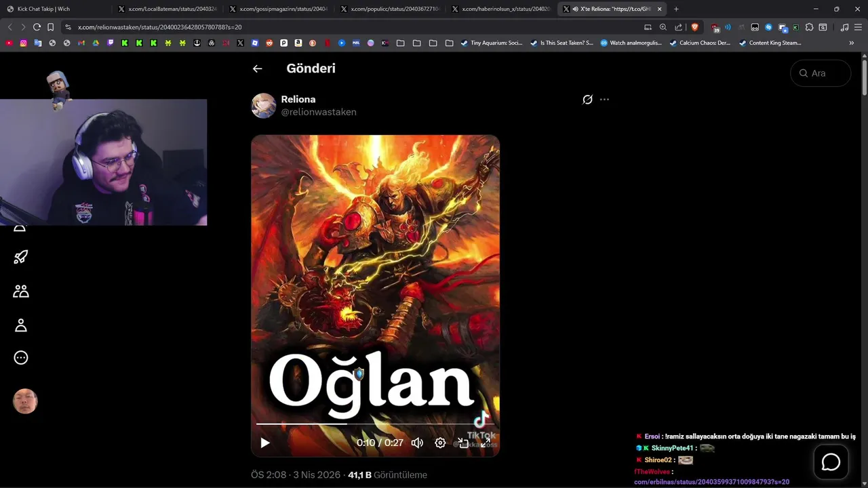
Task: Open Twitch bookmark icon
Action: coord(110,43)
